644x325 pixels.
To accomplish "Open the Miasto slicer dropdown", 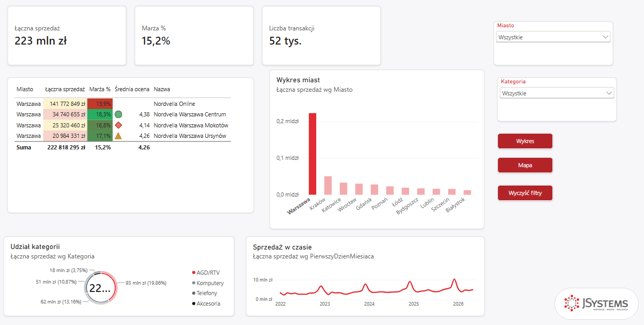I will click(x=553, y=37).
